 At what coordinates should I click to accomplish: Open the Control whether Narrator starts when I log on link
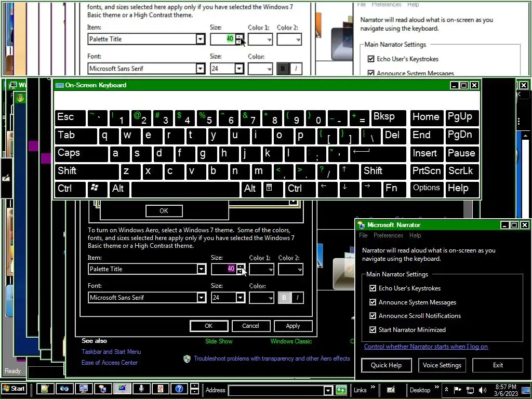click(x=426, y=347)
